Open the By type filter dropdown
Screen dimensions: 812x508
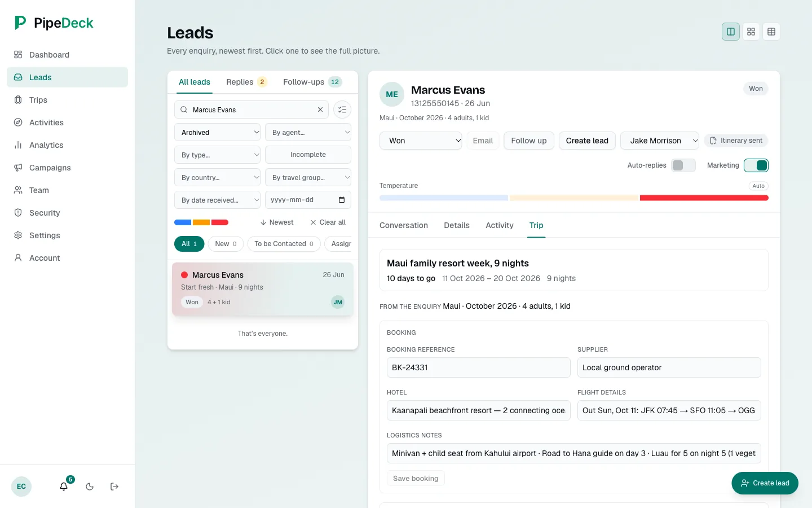pos(217,155)
